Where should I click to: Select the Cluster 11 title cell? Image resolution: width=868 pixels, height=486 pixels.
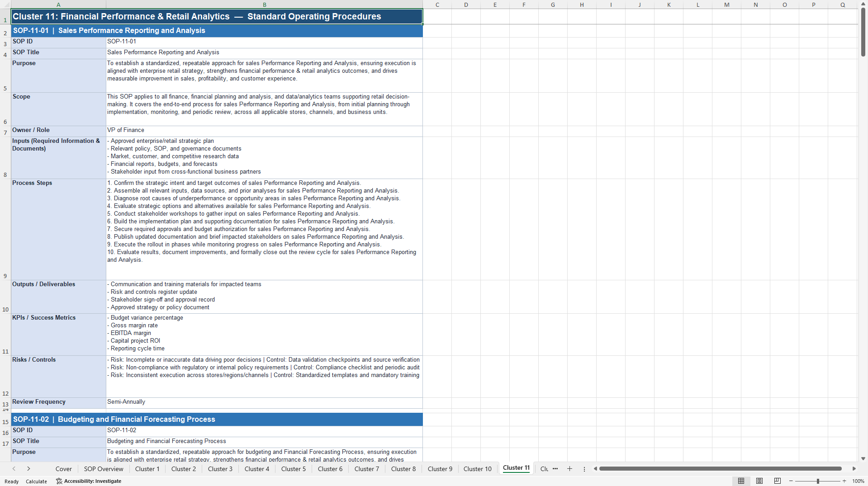(x=217, y=17)
